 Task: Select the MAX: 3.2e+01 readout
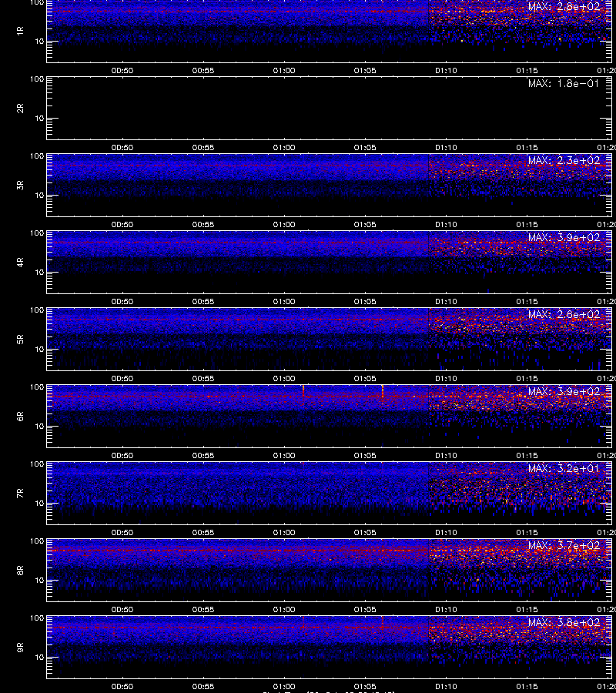pos(564,468)
